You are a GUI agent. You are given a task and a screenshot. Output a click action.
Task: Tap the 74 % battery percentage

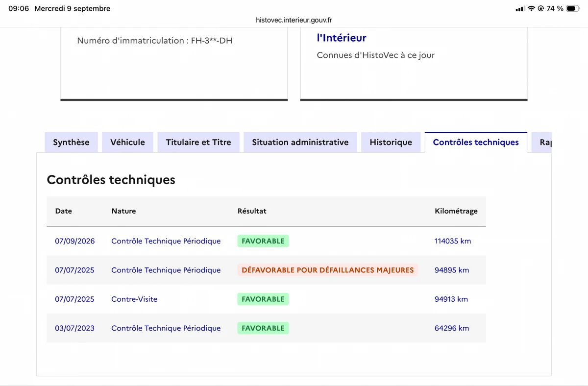tap(555, 9)
